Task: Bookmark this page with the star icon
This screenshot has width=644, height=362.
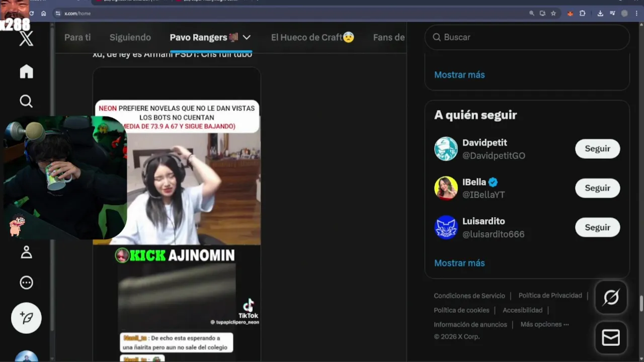Action: pyautogui.click(x=553, y=14)
